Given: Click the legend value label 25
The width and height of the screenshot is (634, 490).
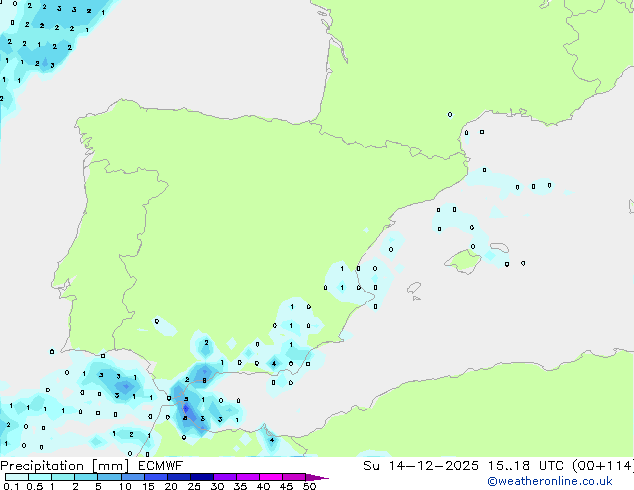Looking at the screenshot, I should [x=194, y=486].
